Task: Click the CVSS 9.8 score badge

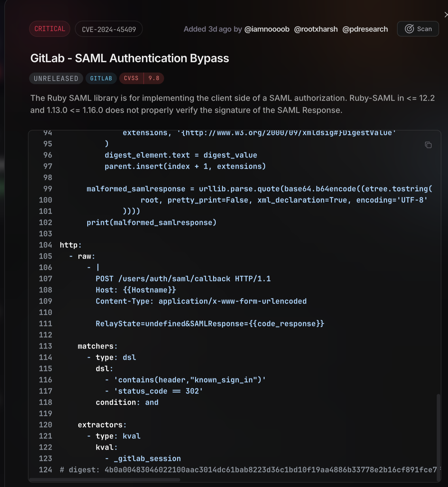Action: pyautogui.click(x=142, y=78)
